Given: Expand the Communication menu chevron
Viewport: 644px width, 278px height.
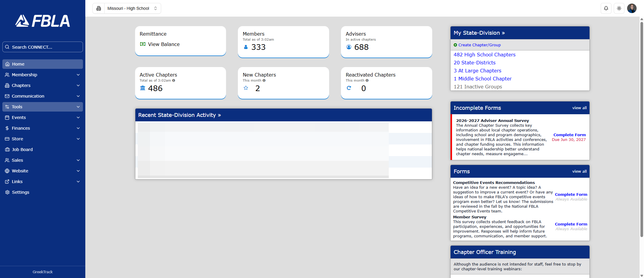Looking at the screenshot, I should 78,96.
